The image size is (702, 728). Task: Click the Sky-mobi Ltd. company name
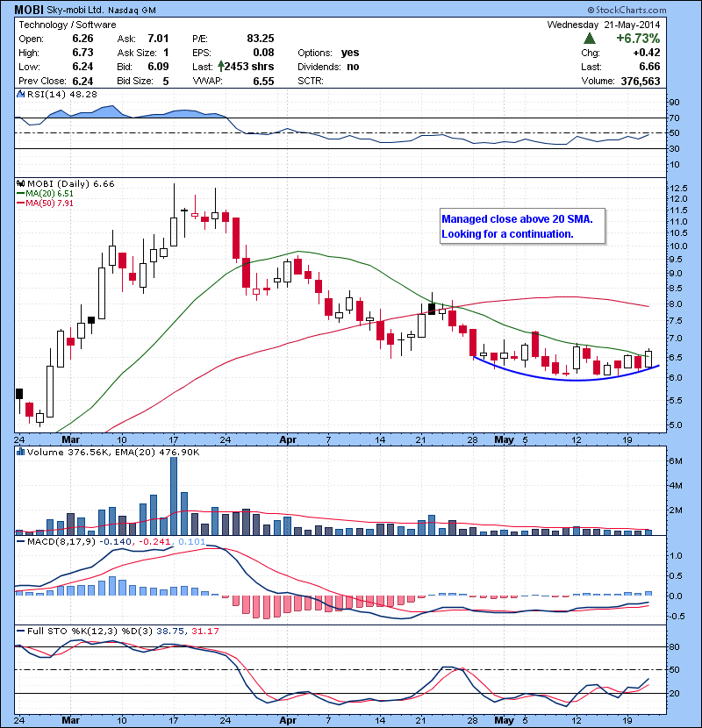click(75, 10)
